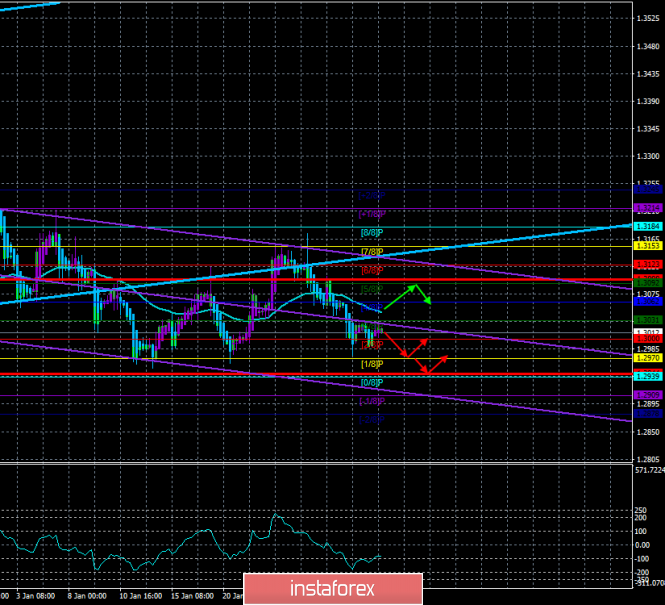
Task: Select the yellow 1.3153 price tag
Action: 648,245
